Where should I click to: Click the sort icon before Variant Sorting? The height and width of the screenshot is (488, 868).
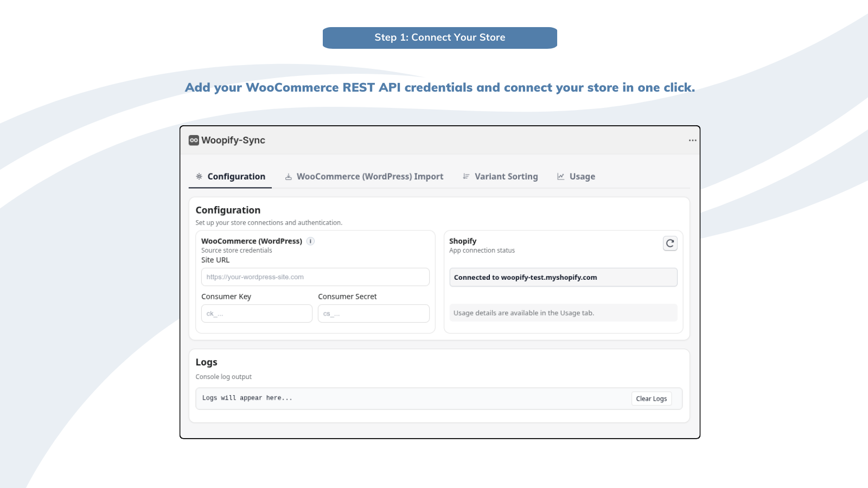coord(466,177)
